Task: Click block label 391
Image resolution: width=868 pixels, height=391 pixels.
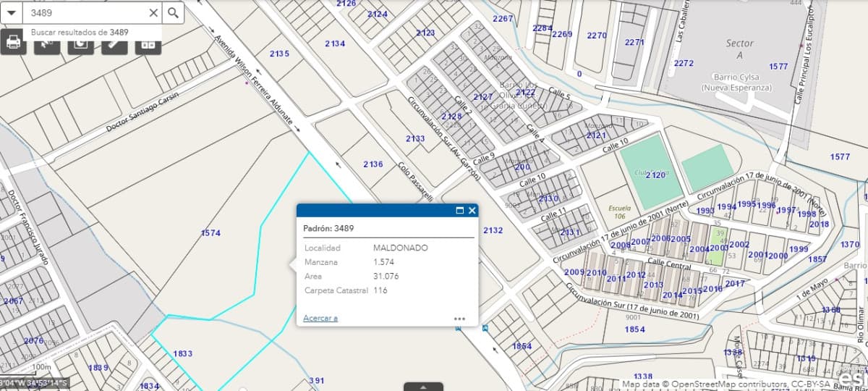Action: click(x=317, y=381)
